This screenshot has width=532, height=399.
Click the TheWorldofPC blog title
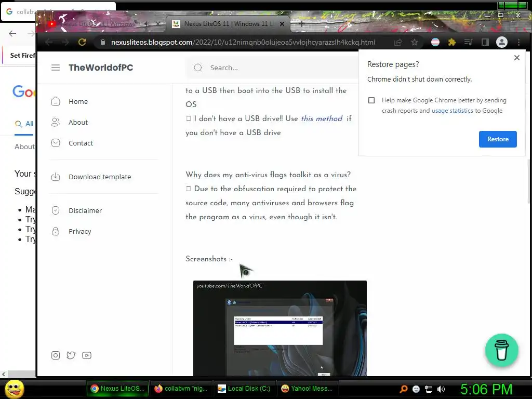(101, 68)
